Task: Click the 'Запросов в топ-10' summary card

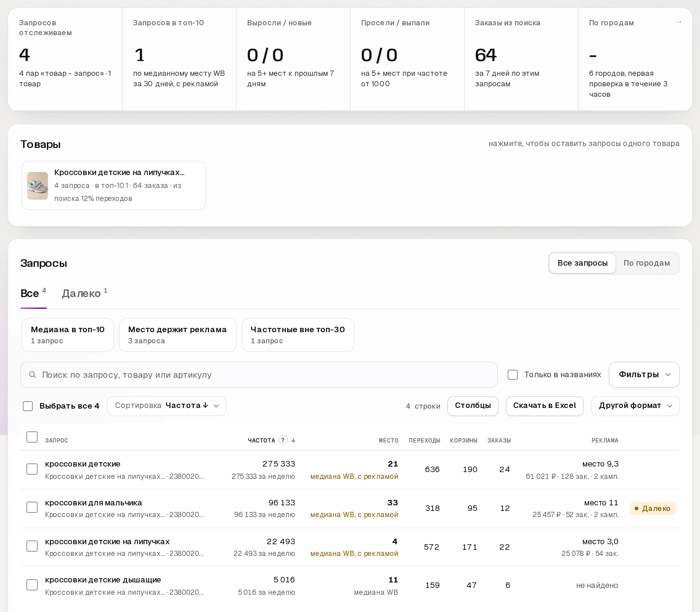Action: click(x=179, y=59)
